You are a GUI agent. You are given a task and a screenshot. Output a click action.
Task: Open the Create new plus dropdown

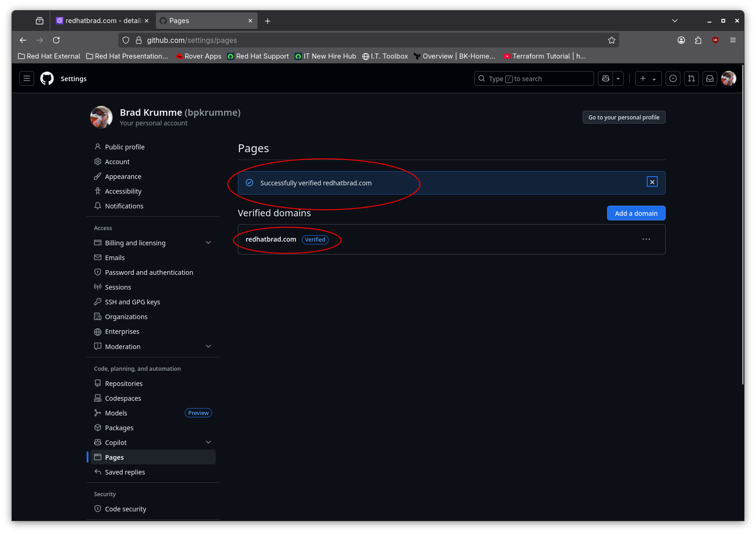point(648,79)
